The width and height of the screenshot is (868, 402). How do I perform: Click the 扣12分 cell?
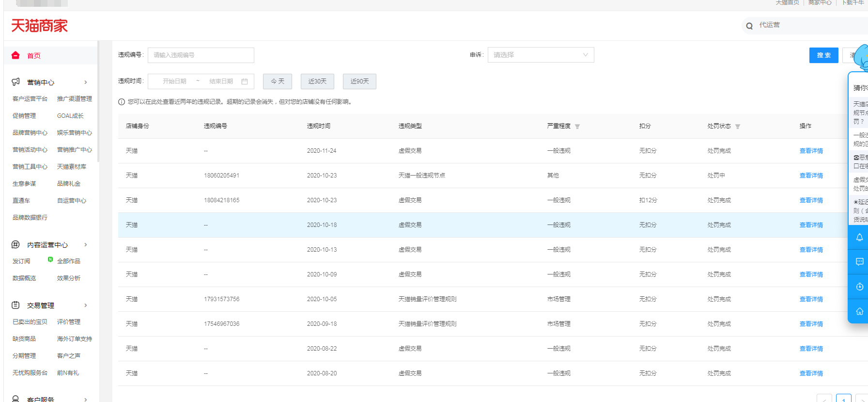pos(648,200)
